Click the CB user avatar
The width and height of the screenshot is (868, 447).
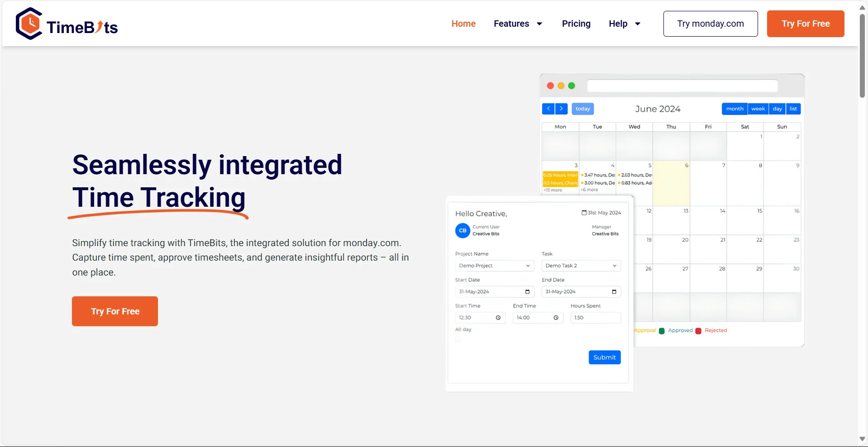coord(463,231)
